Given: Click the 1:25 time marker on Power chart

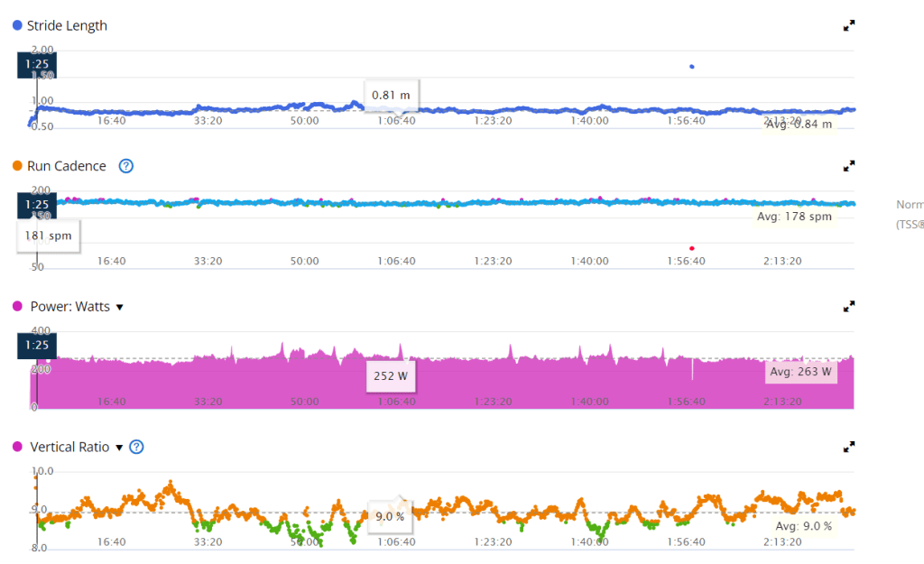Looking at the screenshot, I should [36, 345].
